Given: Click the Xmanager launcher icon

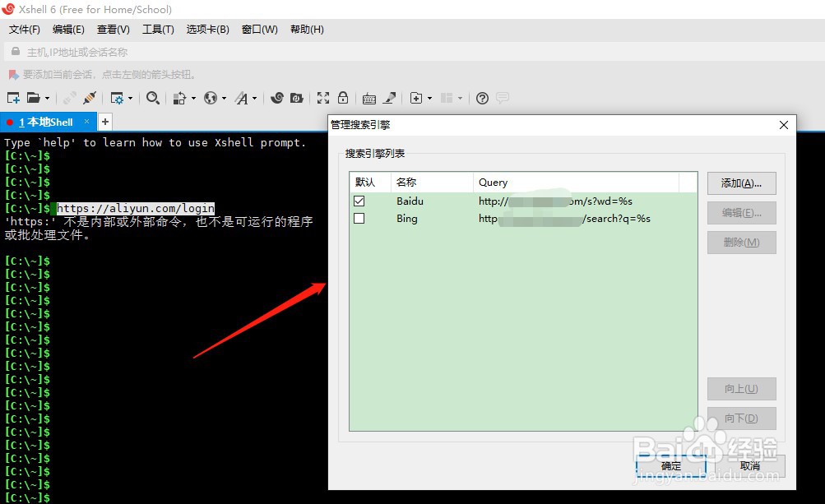Looking at the screenshot, I should tap(297, 98).
